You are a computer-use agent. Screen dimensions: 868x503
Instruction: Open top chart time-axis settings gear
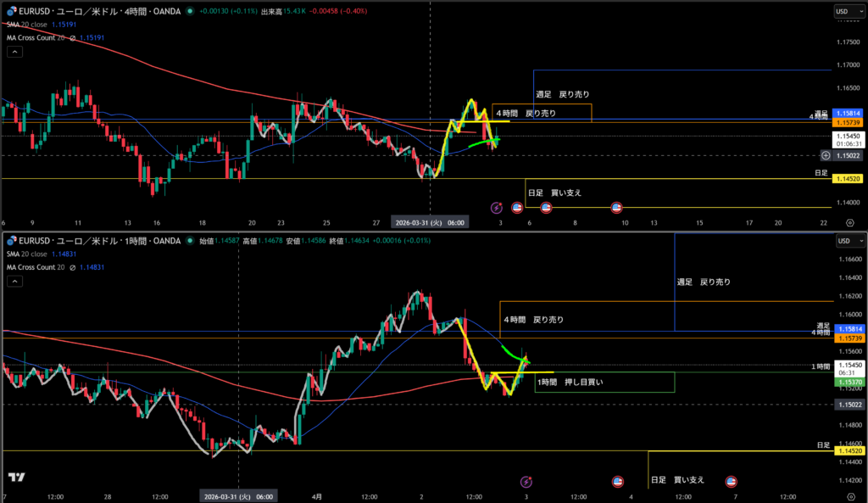(849, 221)
